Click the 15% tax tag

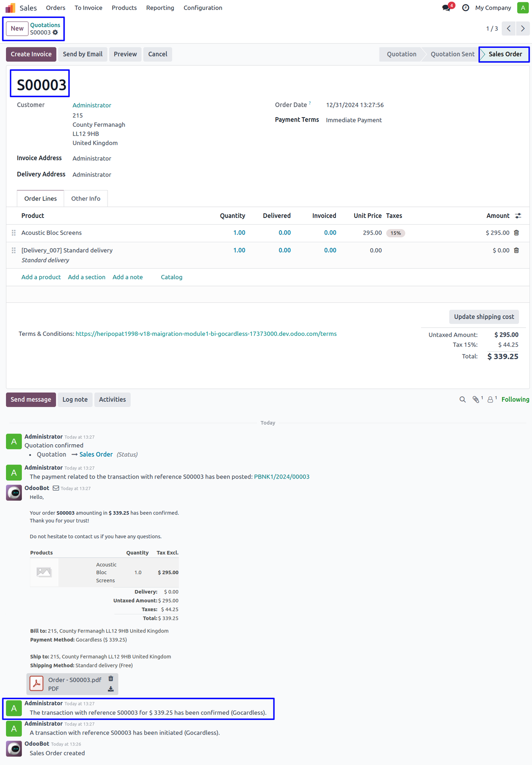[x=395, y=233]
